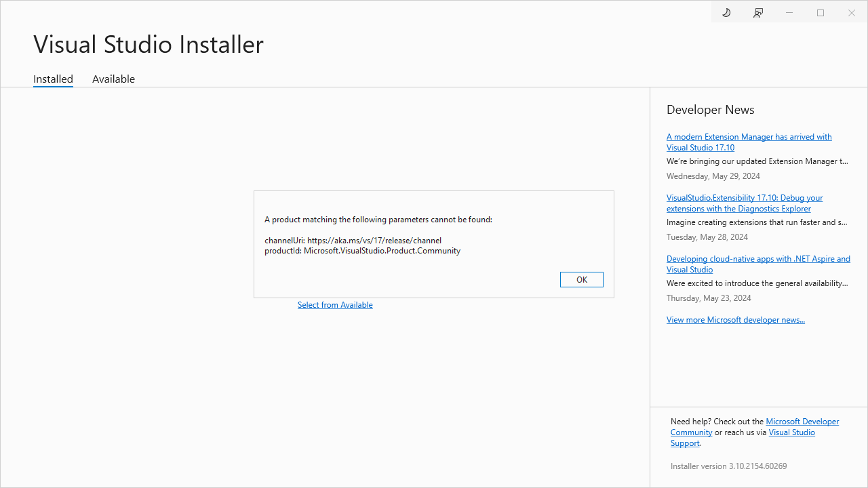The width and height of the screenshot is (868, 488).
Task: Maximize the installer window
Action: tap(821, 13)
